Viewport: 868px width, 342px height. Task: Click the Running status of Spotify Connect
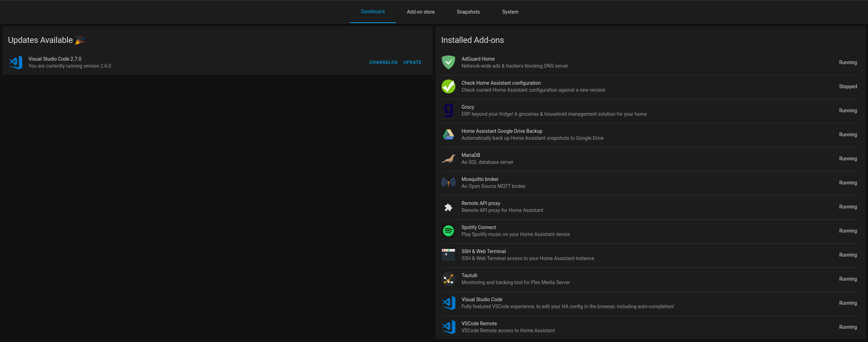tap(848, 231)
